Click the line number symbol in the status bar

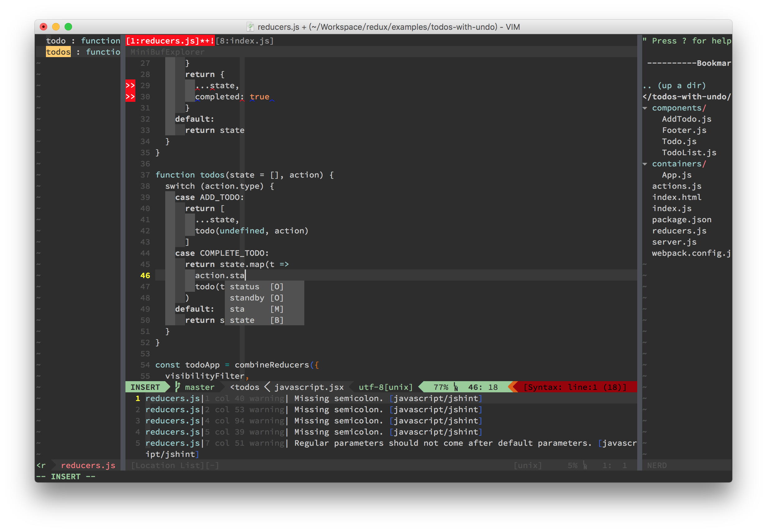(x=456, y=387)
